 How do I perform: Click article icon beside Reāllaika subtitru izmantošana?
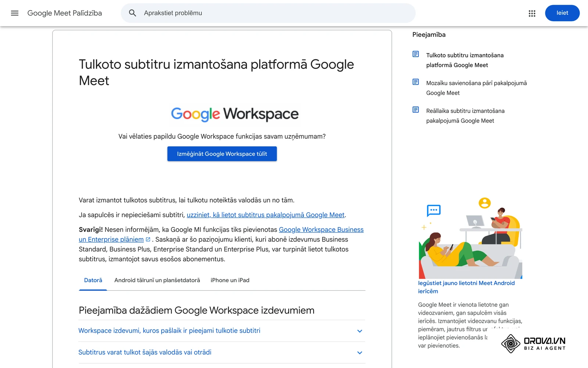[x=416, y=110]
